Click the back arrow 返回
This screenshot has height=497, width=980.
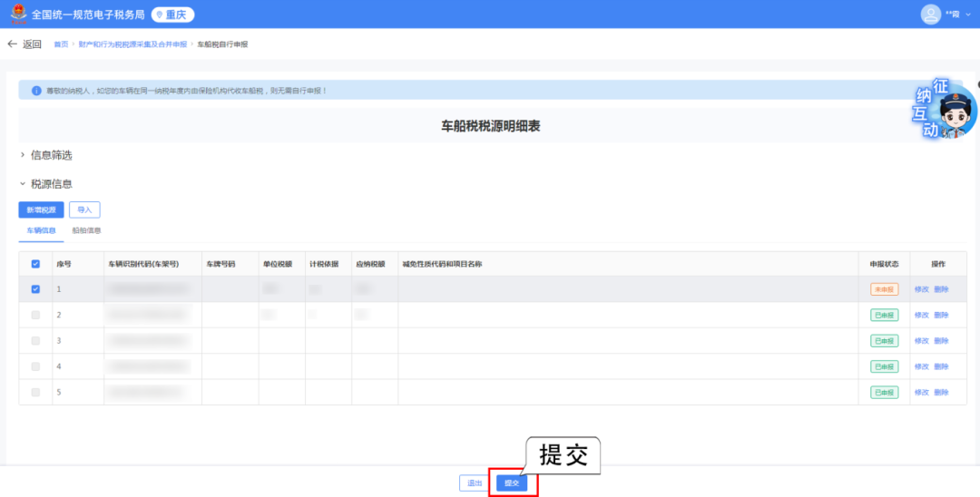[24, 44]
